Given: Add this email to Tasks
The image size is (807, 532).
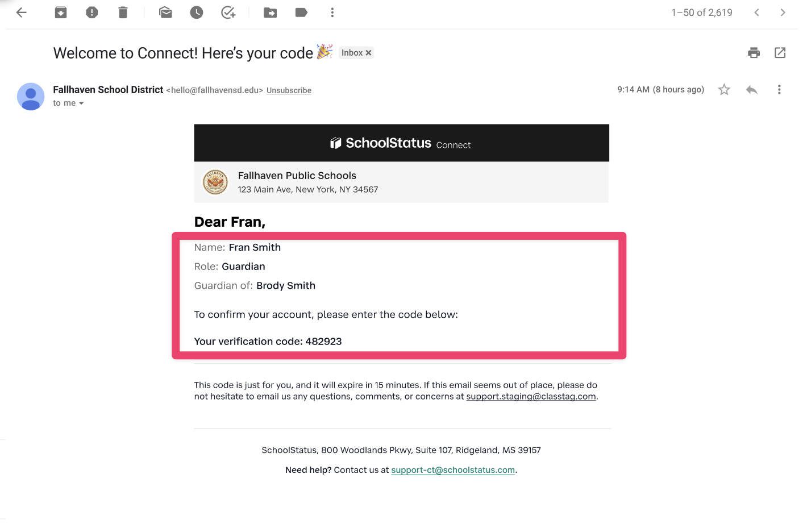Looking at the screenshot, I should coord(228,13).
